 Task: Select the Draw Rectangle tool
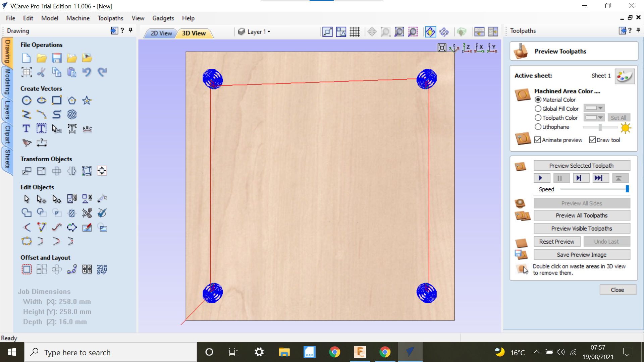tap(57, 100)
